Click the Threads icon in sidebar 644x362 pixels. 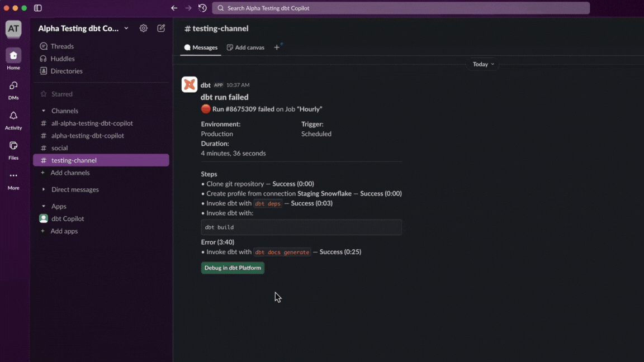pyautogui.click(x=44, y=46)
